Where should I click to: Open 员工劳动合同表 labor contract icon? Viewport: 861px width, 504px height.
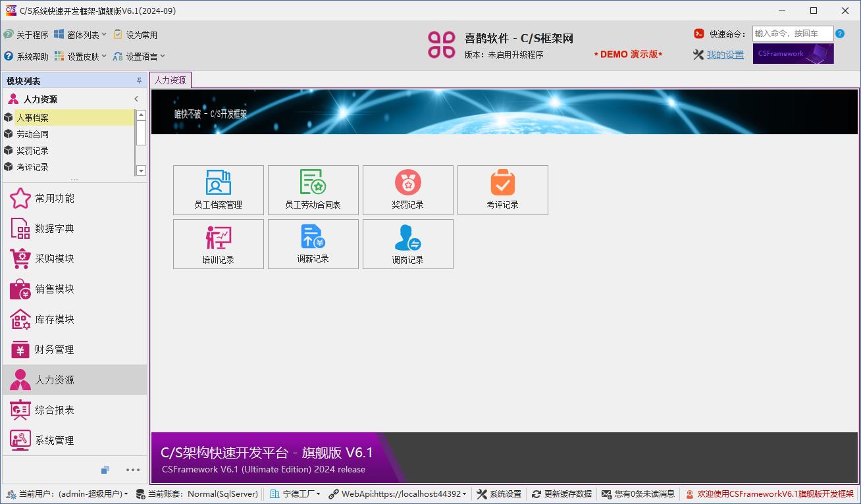(x=313, y=189)
